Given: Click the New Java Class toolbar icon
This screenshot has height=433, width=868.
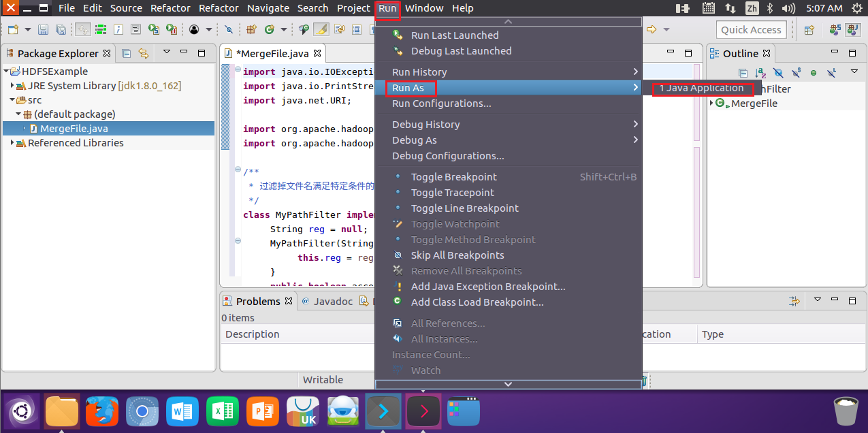Looking at the screenshot, I should (x=270, y=29).
